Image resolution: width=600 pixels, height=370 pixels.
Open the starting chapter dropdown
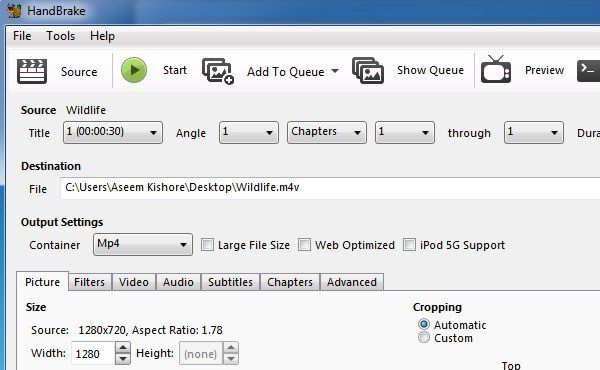point(405,132)
